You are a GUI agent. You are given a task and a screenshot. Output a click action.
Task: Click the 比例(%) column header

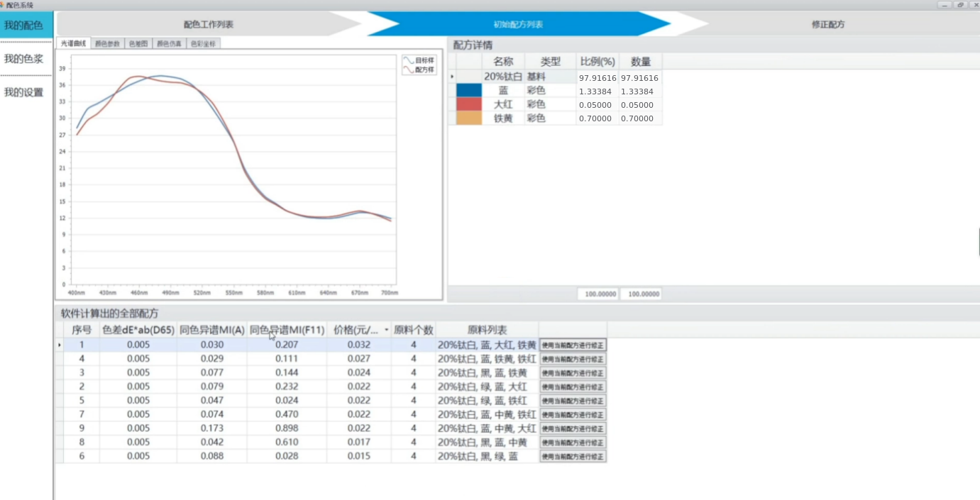click(598, 62)
